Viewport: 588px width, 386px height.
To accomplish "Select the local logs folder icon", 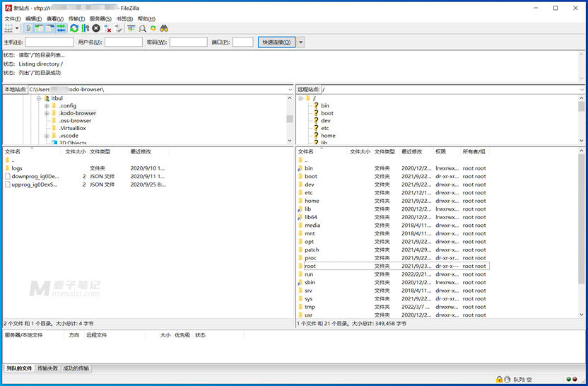I will coord(8,168).
